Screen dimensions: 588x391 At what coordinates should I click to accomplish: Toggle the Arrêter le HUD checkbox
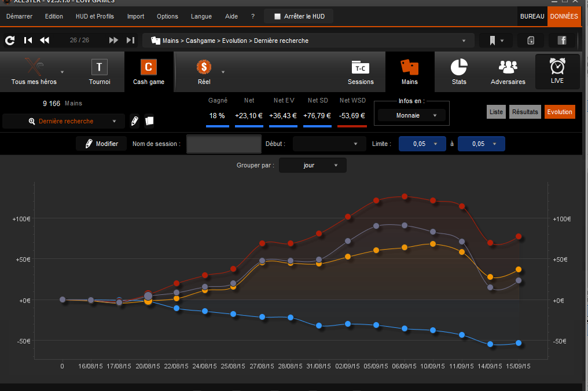(277, 17)
